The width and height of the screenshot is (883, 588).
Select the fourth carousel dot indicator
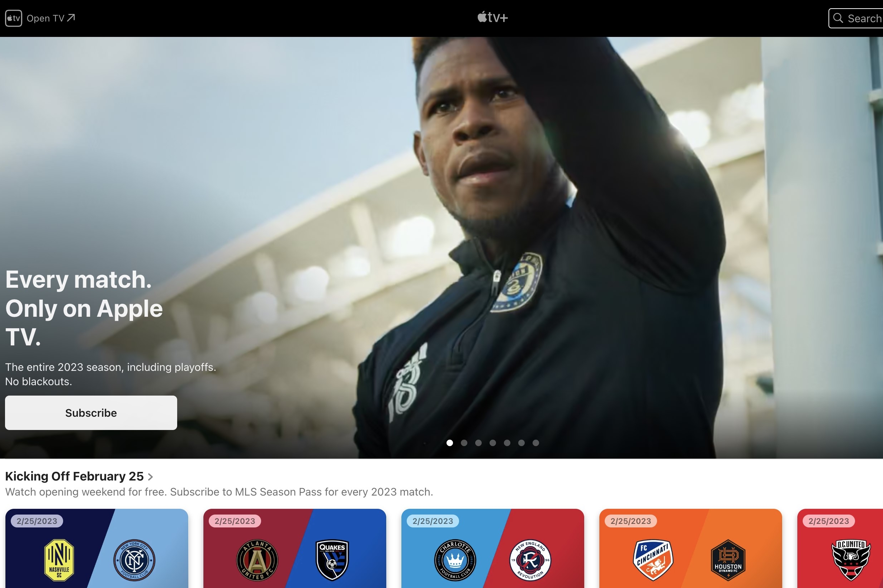tap(492, 442)
